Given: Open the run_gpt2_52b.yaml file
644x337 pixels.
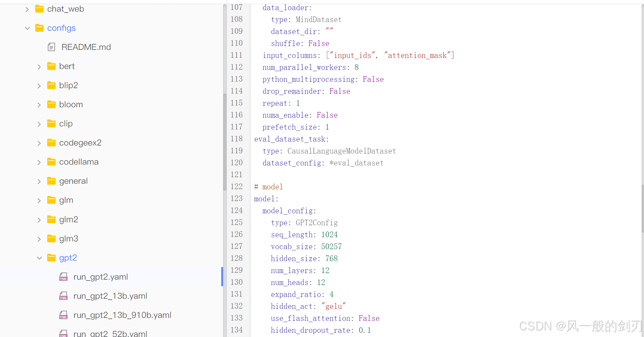Looking at the screenshot, I should coord(110,333).
